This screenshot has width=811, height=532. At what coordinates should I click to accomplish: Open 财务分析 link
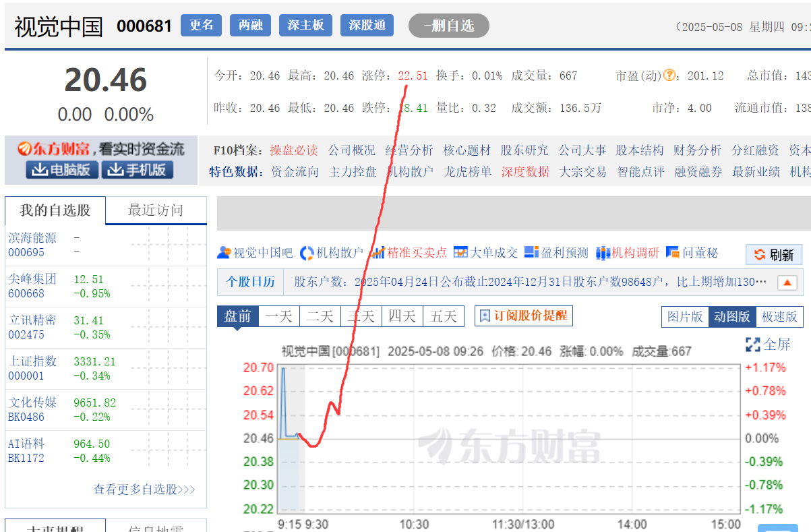coord(697,150)
